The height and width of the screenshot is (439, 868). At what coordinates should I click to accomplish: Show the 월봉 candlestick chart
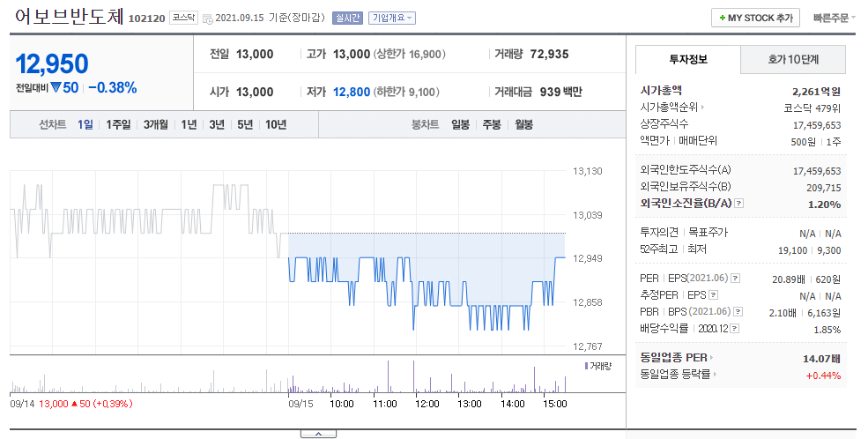(x=523, y=124)
